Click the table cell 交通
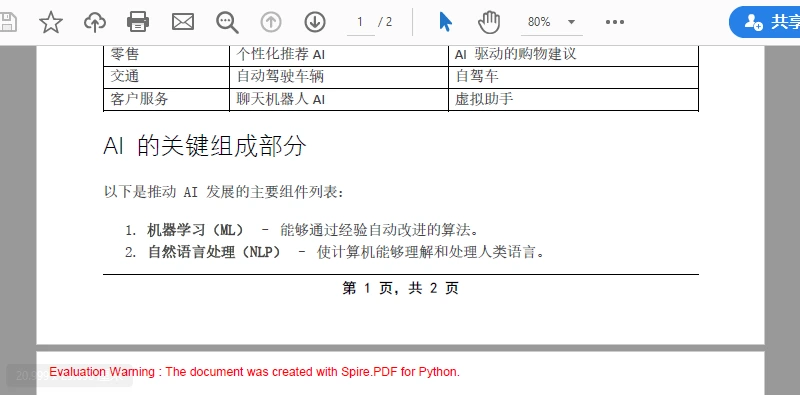 tap(166, 77)
